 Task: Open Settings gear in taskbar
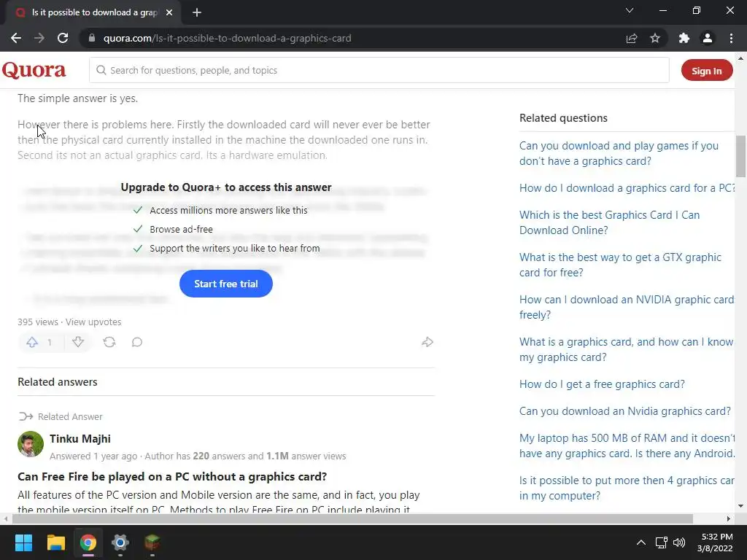[x=120, y=542]
